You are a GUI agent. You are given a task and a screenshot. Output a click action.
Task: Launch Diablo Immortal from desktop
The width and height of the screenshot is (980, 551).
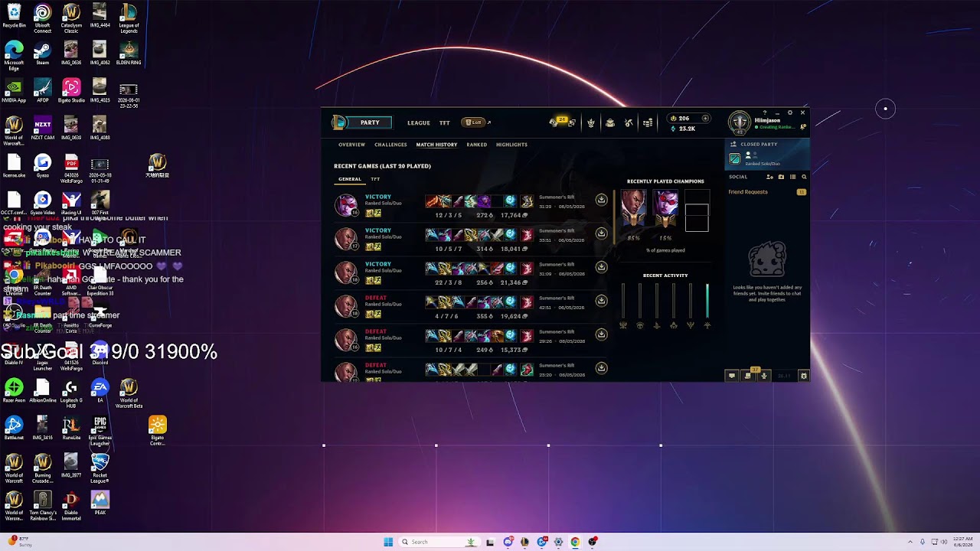click(x=71, y=506)
